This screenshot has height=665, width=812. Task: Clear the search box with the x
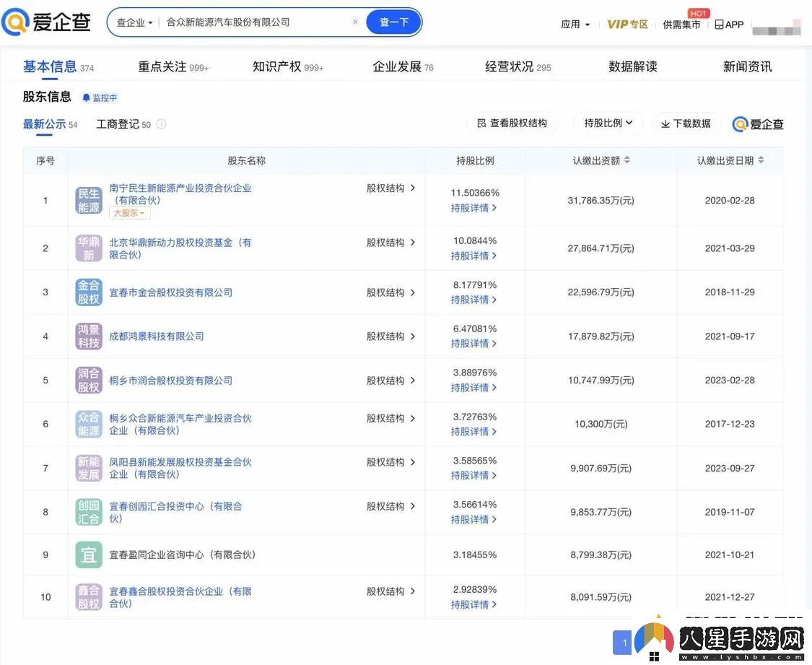click(355, 22)
